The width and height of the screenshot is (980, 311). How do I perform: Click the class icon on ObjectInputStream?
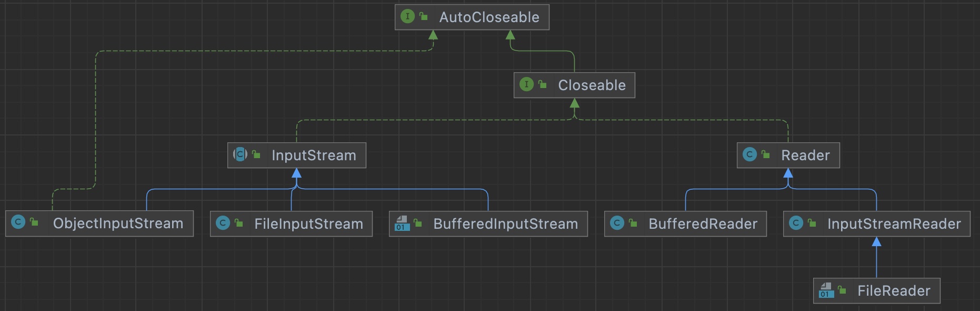pyautogui.click(x=18, y=222)
